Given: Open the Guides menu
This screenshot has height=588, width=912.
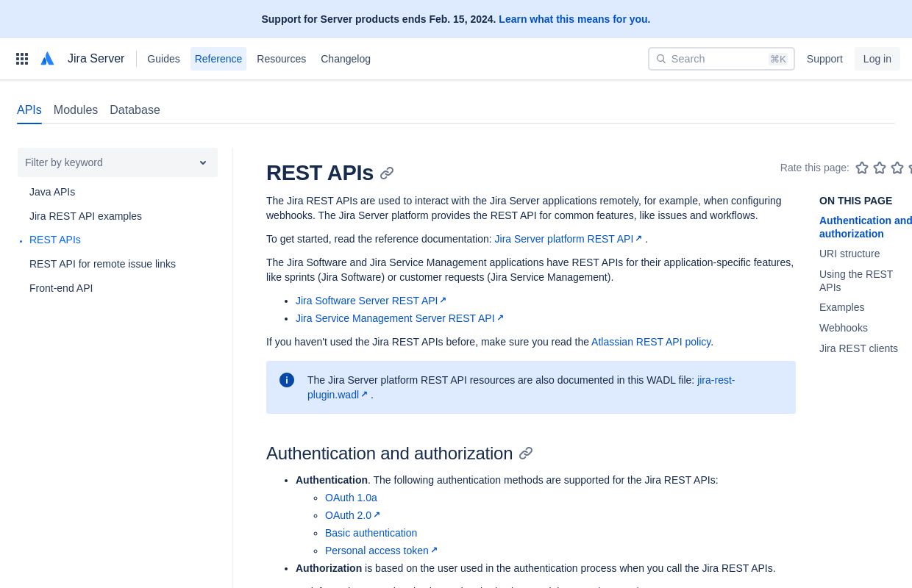Looking at the screenshot, I should pyautogui.click(x=163, y=59).
